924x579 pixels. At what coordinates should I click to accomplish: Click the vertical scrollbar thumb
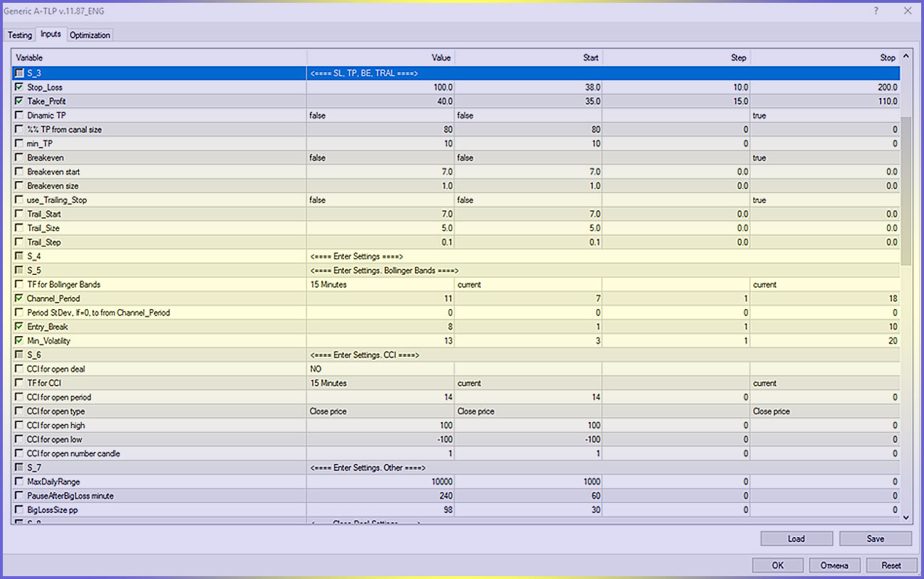click(x=906, y=192)
